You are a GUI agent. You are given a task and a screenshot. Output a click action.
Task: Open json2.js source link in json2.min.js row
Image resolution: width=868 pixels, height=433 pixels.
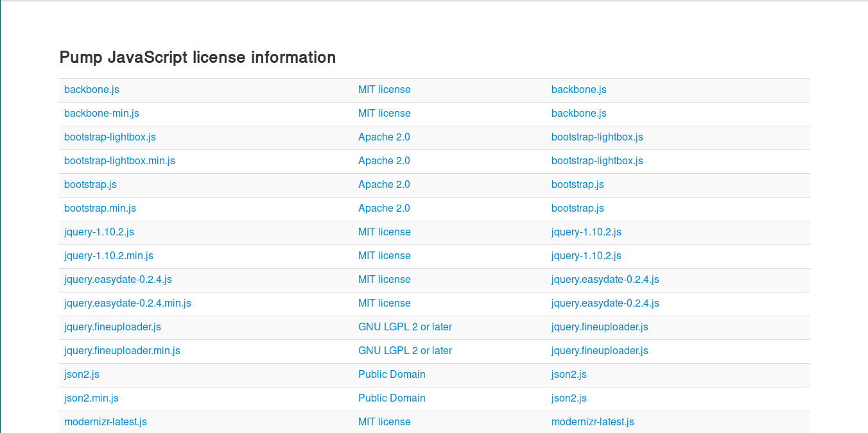pyautogui.click(x=569, y=398)
